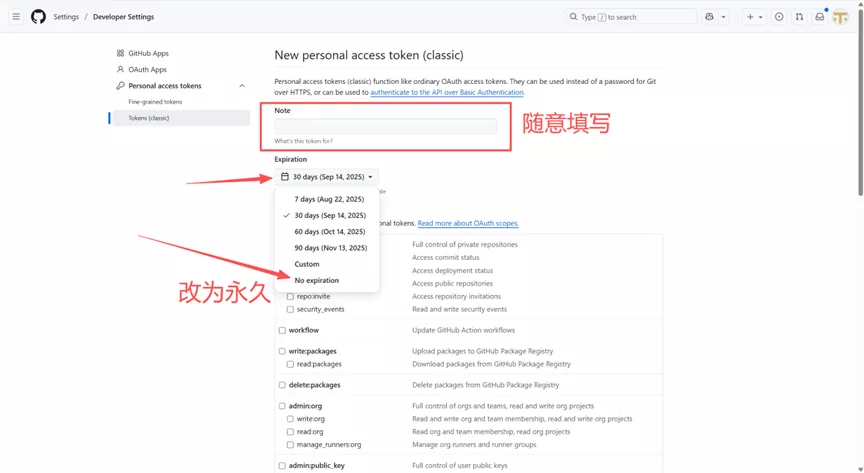Open Read more about OAuth scopes

click(468, 223)
